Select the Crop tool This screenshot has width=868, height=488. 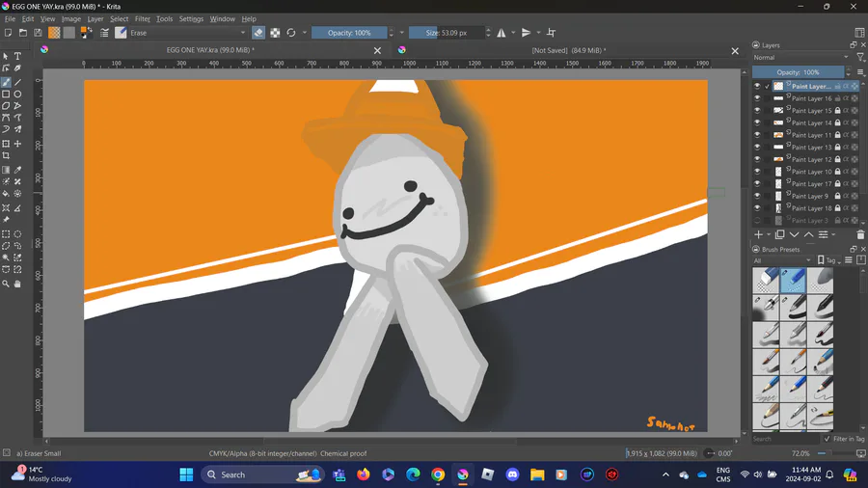6,156
